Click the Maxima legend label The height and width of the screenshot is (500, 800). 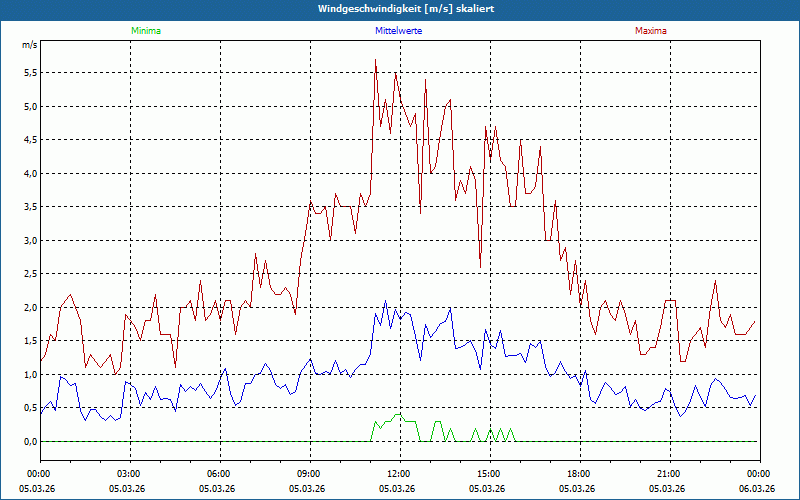coord(651,31)
